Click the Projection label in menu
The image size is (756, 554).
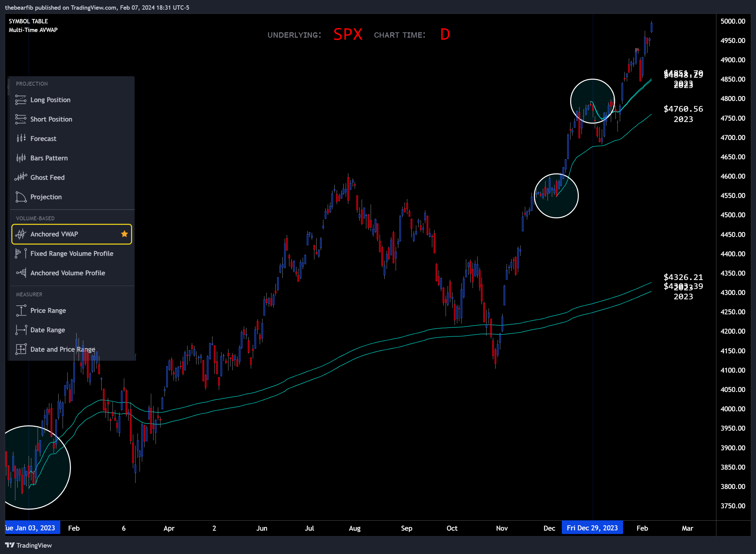click(x=46, y=197)
